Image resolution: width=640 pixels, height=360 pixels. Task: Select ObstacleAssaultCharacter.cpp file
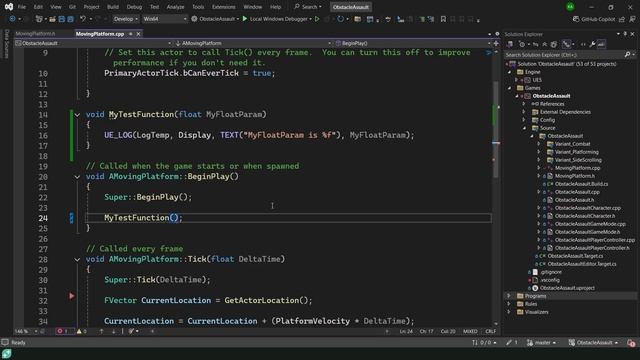587,208
